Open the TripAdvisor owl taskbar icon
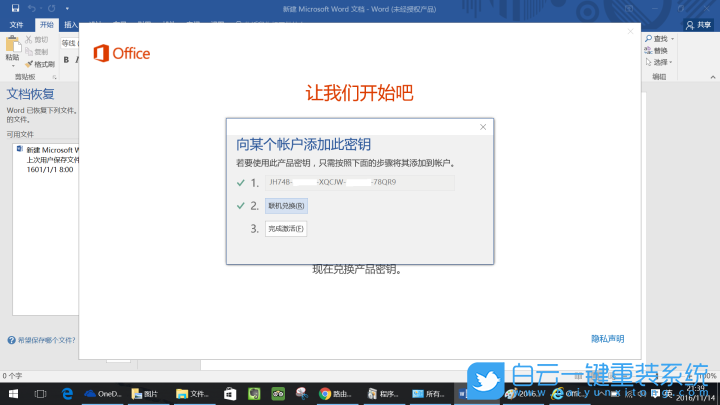Image resolution: width=720 pixels, height=405 pixels. pyautogui.click(x=278, y=394)
